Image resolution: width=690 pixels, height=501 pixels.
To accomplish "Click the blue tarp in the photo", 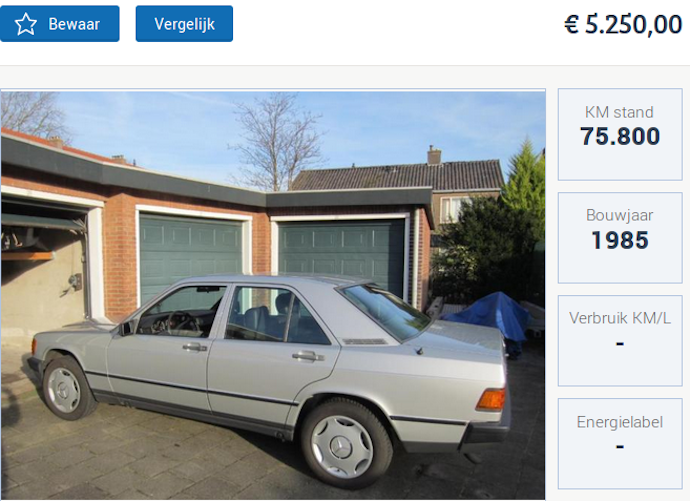I will pyautogui.click(x=488, y=314).
